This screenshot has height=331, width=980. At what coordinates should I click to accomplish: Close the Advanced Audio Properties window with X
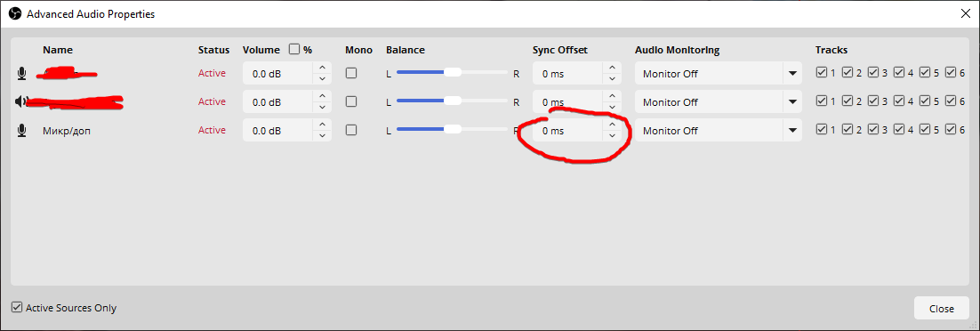point(965,13)
